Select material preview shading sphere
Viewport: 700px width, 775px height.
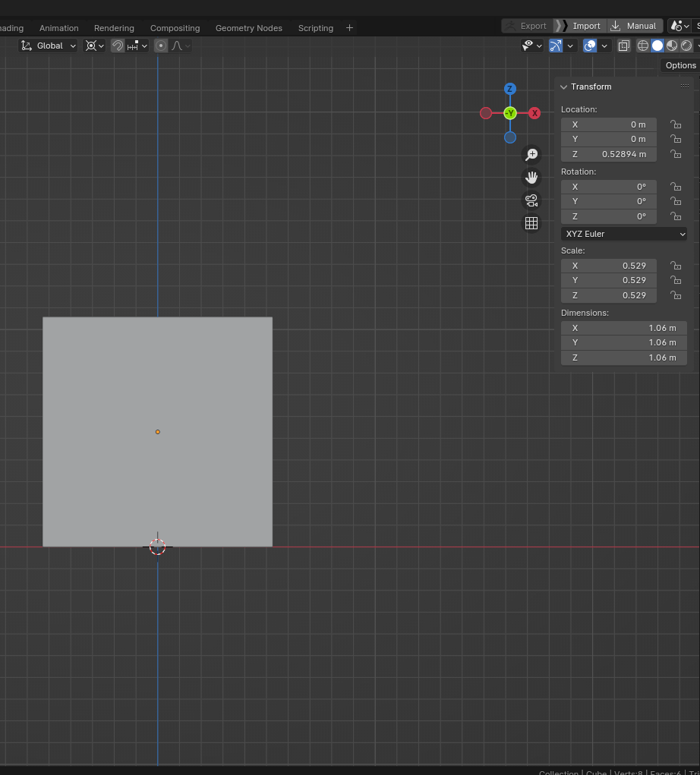pyautogui.click(x=672, y=46)
